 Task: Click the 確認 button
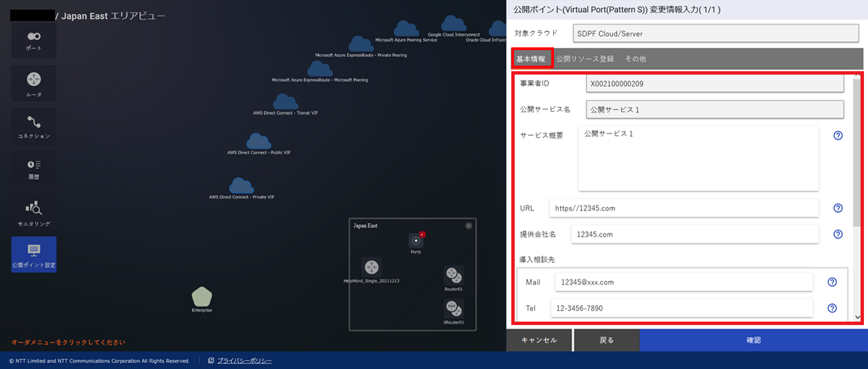[x=754, y=341]
